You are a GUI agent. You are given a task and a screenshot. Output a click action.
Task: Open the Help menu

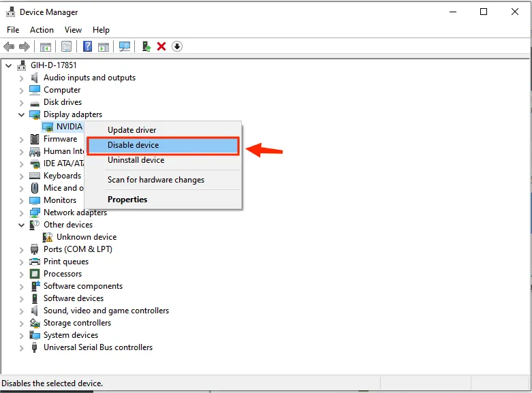coord(101,30)
